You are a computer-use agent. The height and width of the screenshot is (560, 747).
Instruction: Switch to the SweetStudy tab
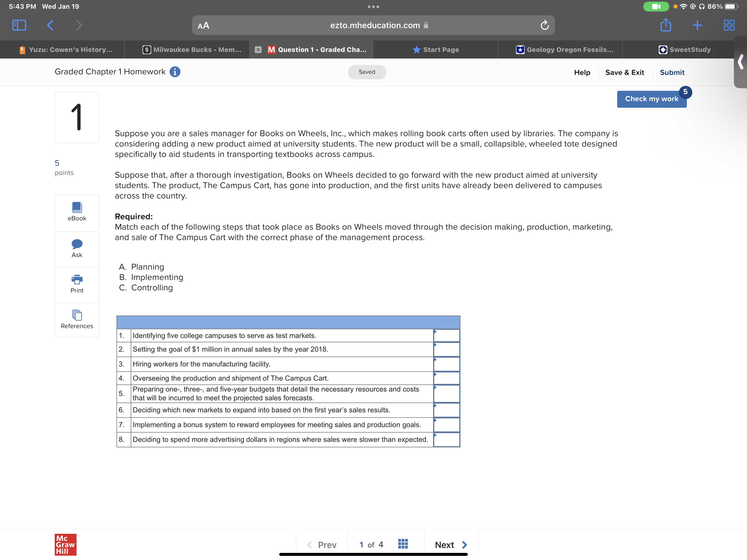point(684,50)
